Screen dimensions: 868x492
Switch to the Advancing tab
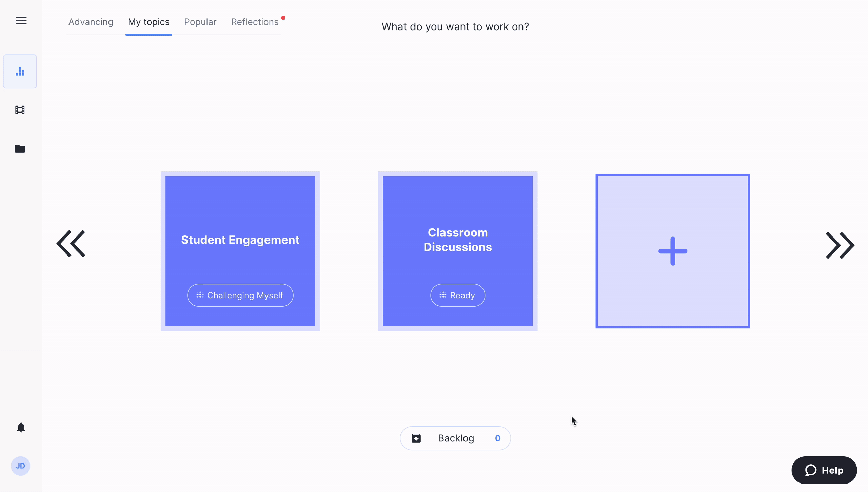click(91, 22)
